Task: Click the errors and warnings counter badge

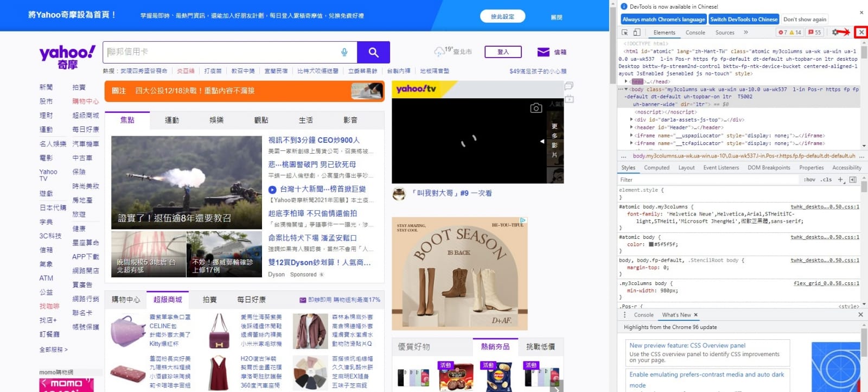Action: coord(790,33)
